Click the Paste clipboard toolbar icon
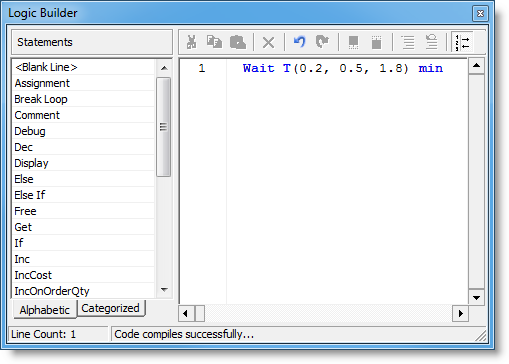Image resolution: width=509 pixels, height=364 pixels. pos(238,42)
